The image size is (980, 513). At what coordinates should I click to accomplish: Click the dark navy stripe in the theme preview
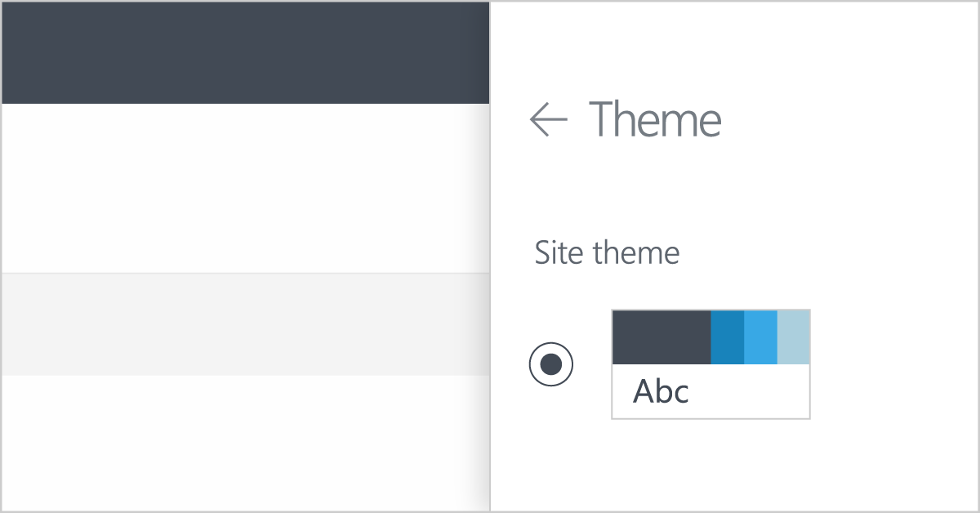660,337
